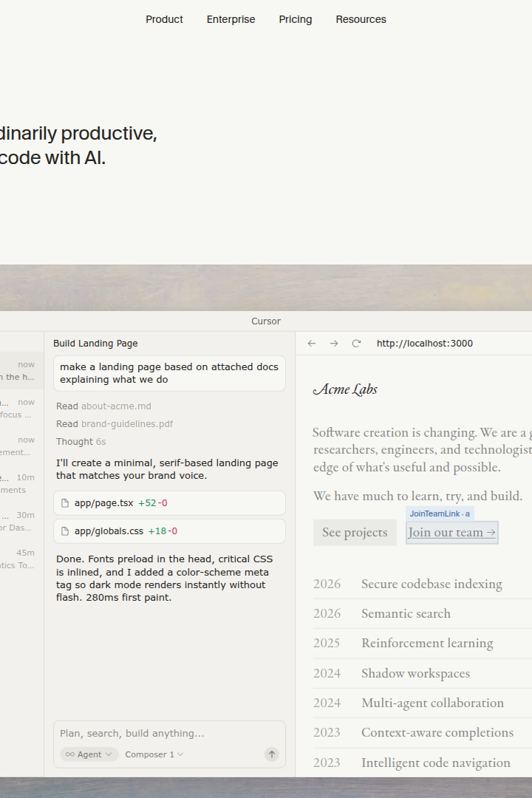Select the 'Intelligent code navigation' row
Viewport: 532px width, 798px height.
coord(423,763)
